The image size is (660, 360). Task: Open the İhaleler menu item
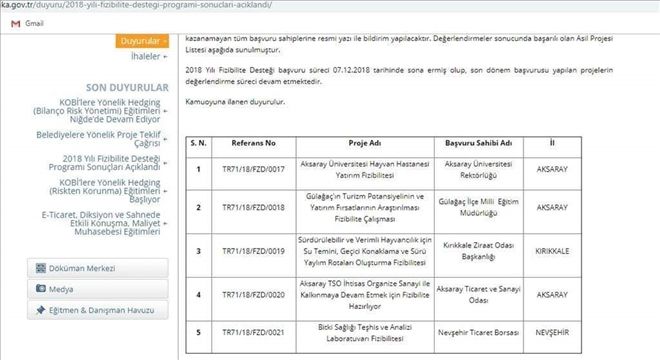click(146, 56)
